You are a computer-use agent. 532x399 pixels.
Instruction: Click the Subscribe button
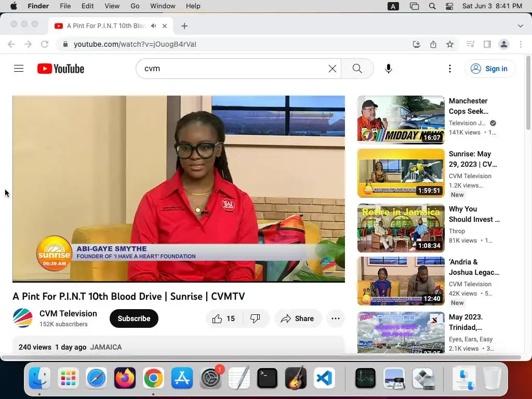point(134,318)
